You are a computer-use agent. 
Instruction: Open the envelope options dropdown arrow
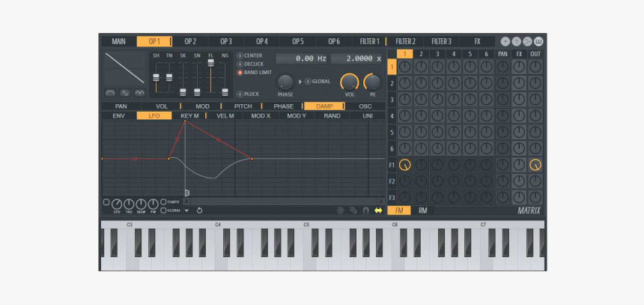[186, 211]
